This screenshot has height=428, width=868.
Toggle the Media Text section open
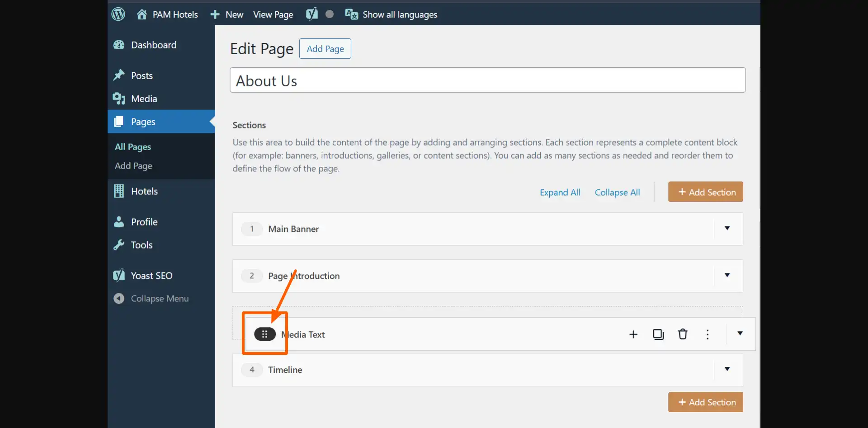pos(740,334)
